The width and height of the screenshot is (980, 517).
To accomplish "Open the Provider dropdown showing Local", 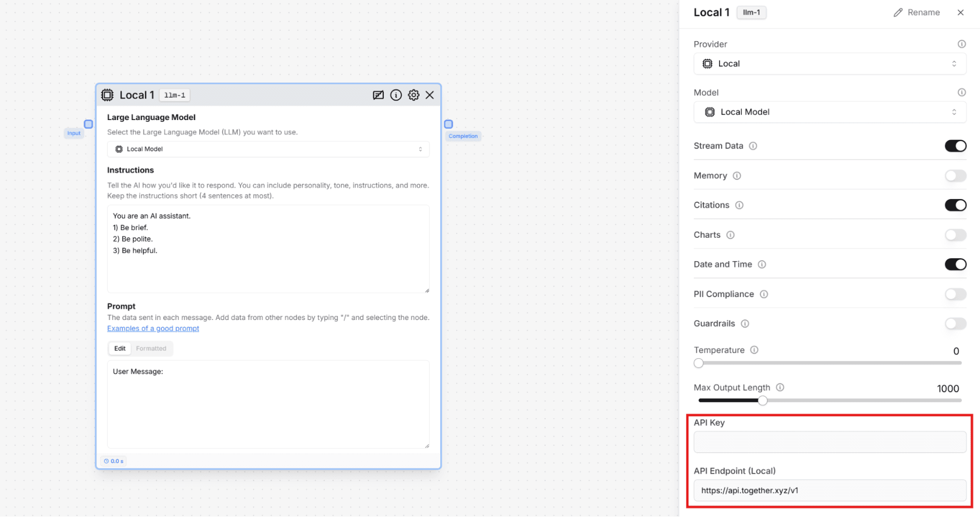I will coord(829,64).
